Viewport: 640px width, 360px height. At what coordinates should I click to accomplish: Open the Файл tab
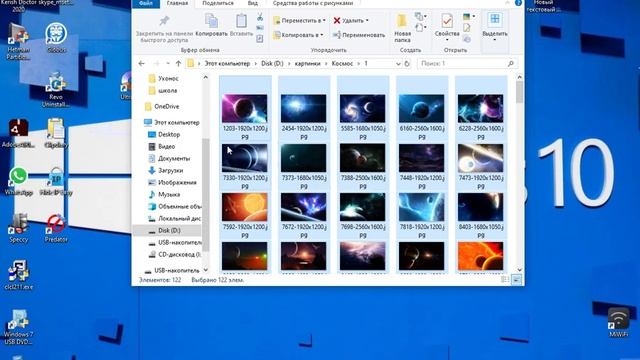146,3
